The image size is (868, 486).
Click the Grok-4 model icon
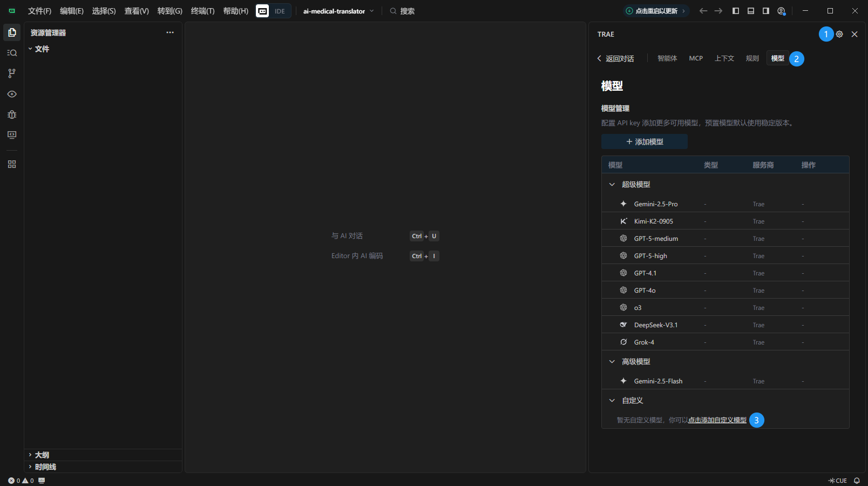tap(623, 342)
